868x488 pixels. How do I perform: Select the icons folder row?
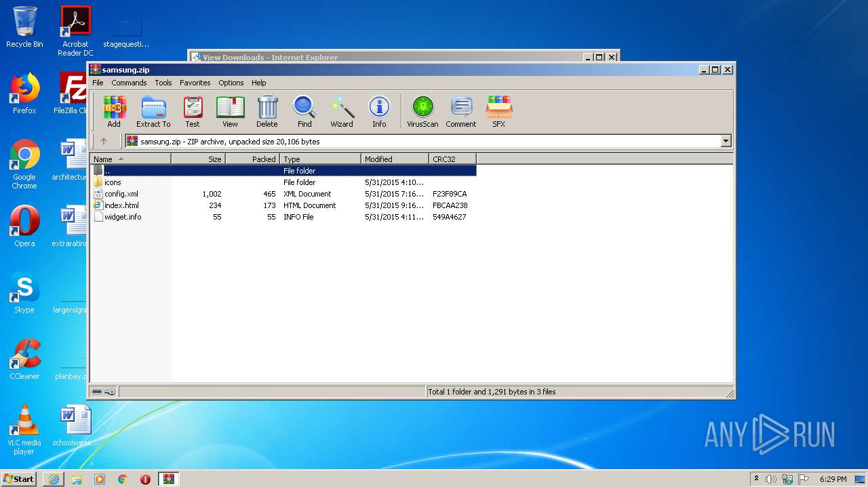pyautogui.click(x=283, y=182)
